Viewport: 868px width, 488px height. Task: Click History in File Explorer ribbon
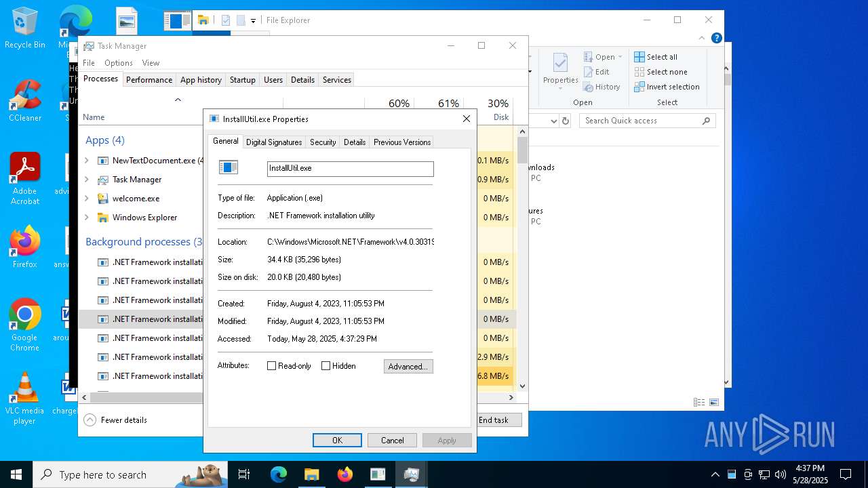coord(601,87)
